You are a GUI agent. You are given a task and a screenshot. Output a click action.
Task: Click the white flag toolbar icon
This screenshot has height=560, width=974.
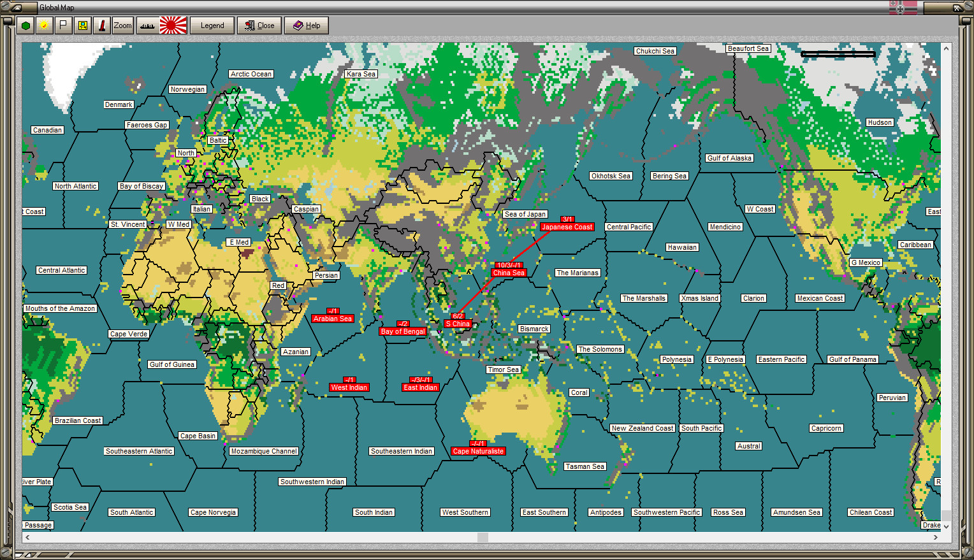[x=63, y=25]
